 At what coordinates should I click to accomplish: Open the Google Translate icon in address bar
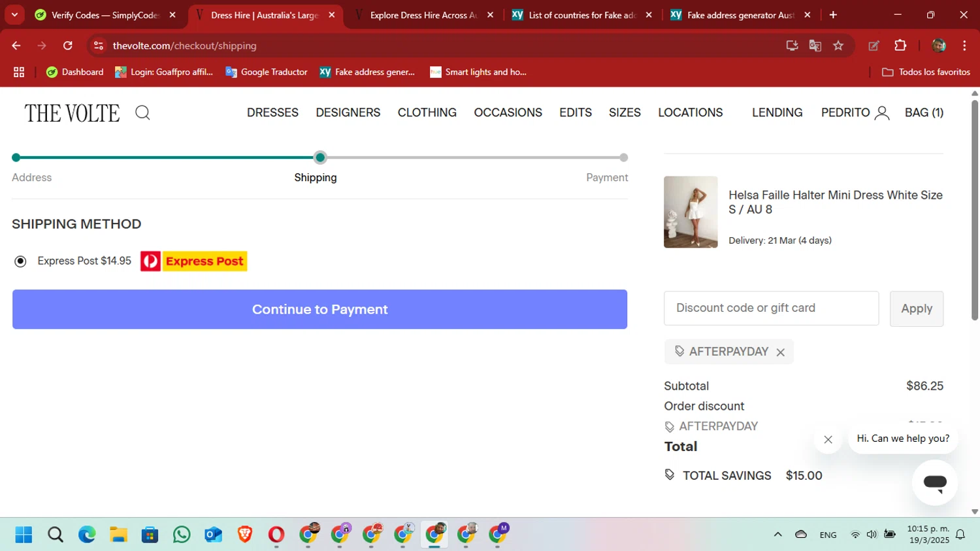(815, 46)
